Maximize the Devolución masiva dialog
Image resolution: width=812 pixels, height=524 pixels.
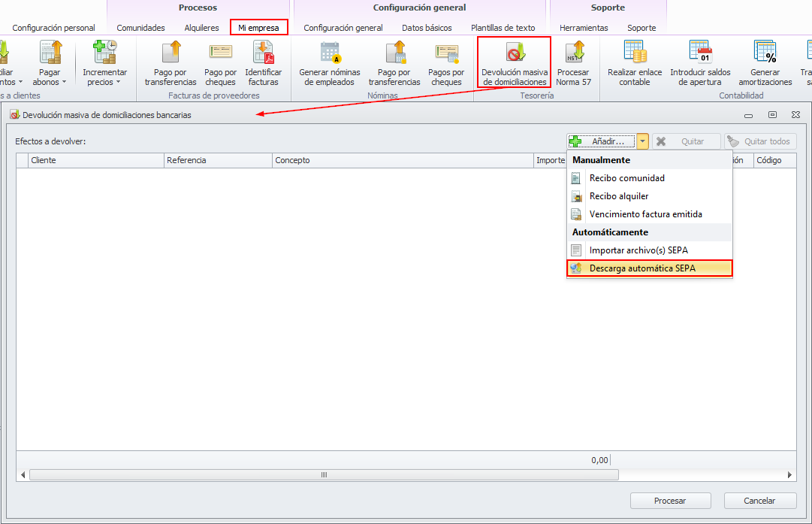(x=772, y=115)
